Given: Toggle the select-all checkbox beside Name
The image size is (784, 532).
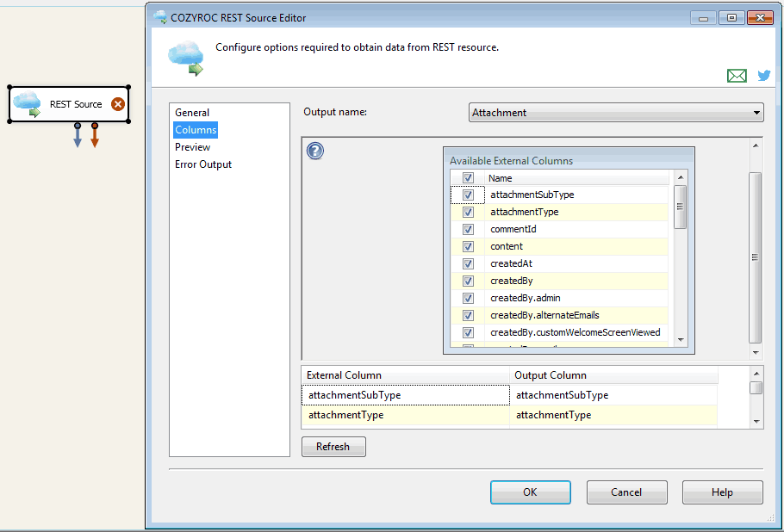Looking at the screenshot, I should click(x=468, y=178).
